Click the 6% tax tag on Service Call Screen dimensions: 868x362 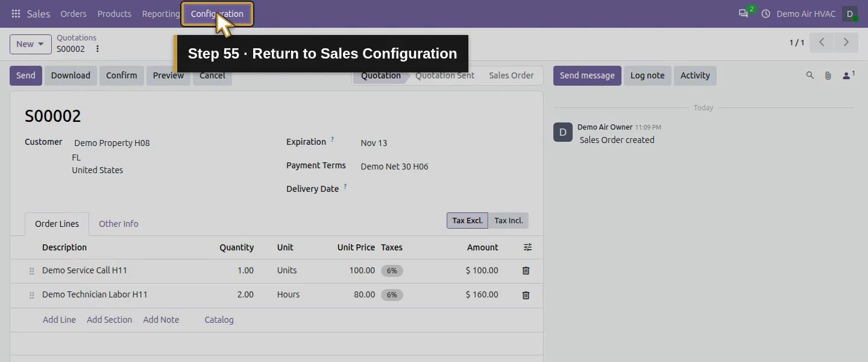click(x=392, y=271)
